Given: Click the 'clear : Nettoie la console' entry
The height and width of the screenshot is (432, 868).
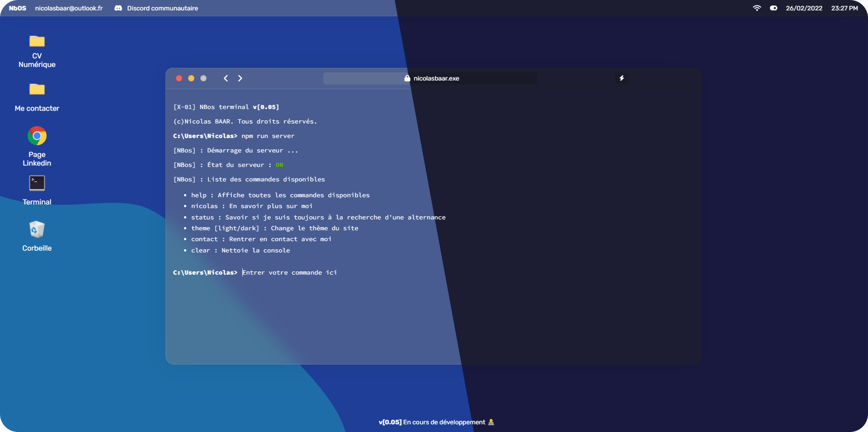Looking at the screenshot, I should click(241, 250).
